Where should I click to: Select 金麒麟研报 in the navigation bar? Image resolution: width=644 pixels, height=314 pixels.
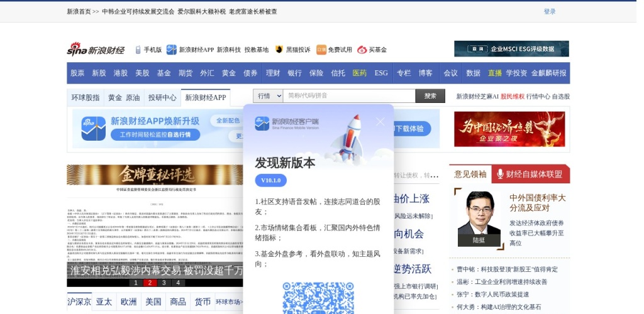[548, 73]
